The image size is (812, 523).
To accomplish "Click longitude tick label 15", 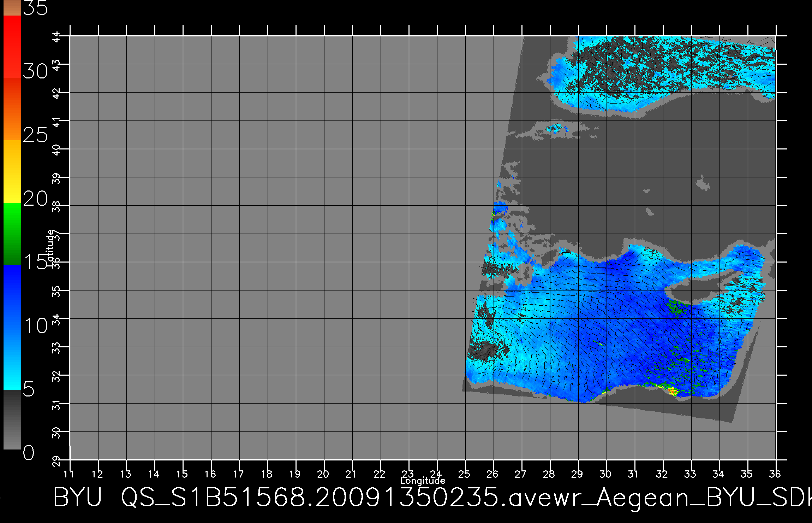I will 182,474.
